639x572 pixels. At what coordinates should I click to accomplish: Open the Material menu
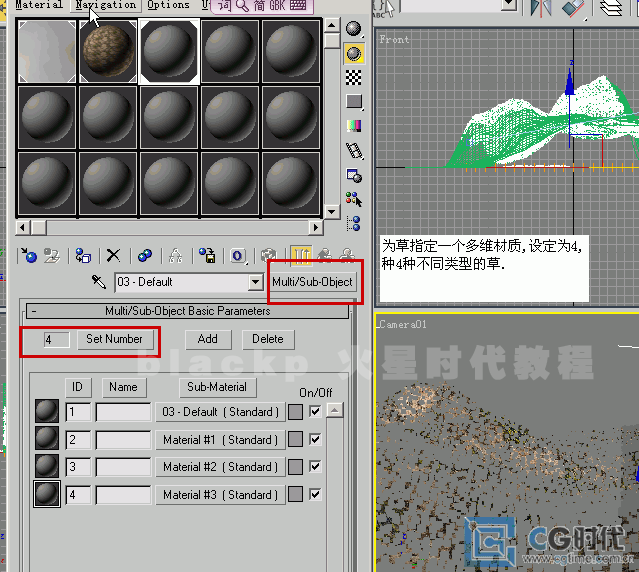tap(39, 5)
